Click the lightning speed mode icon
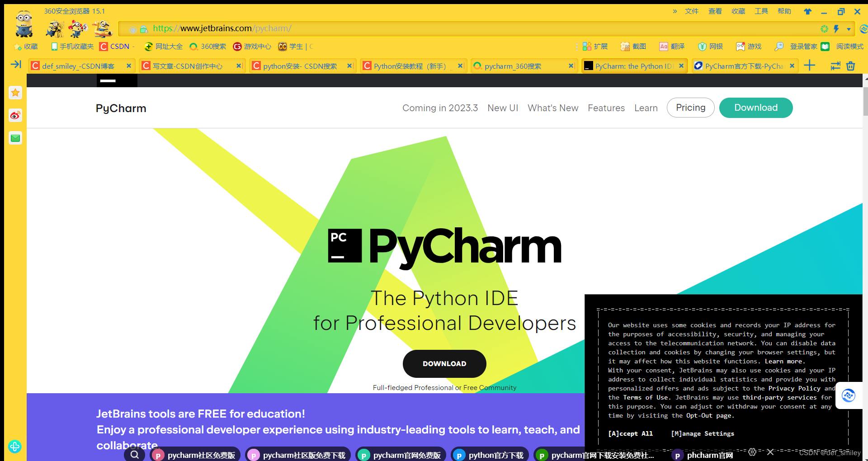 pyautogui.click(x=836, y=29)
